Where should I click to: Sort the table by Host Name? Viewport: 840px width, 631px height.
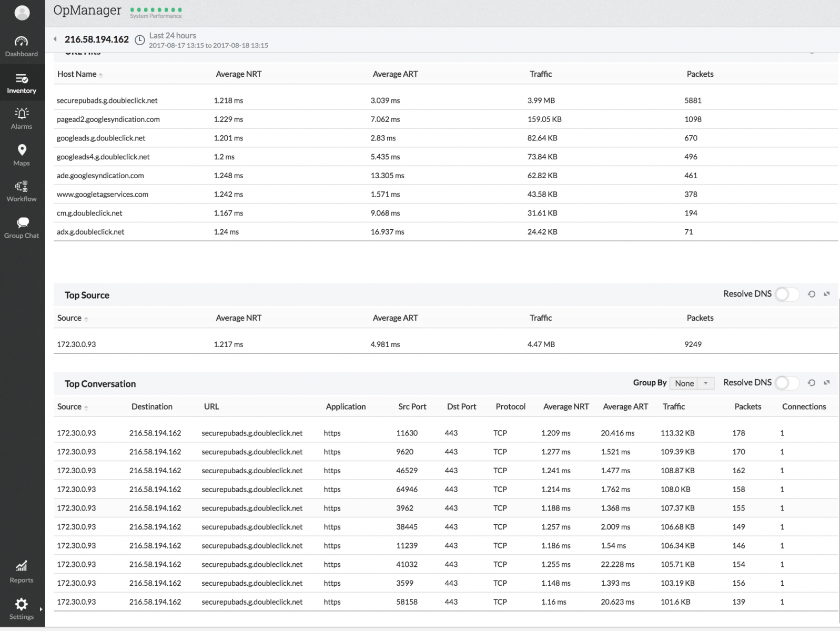point(77,74)
